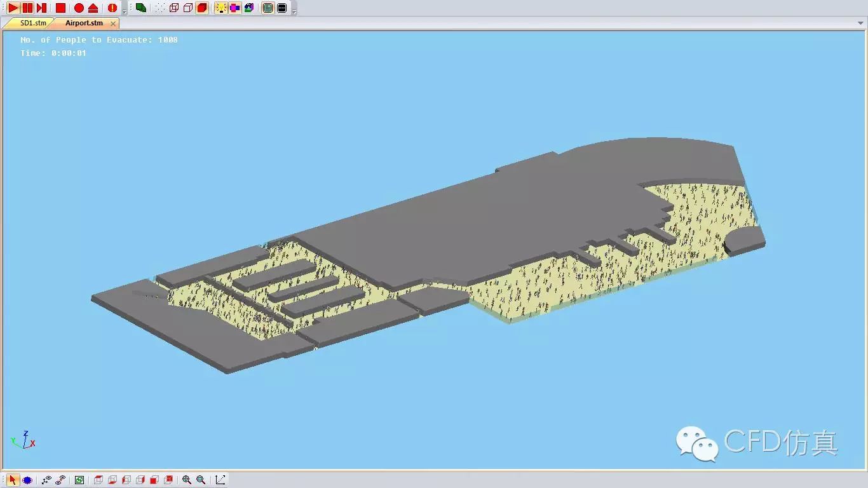Select the Airport.stm tab

(x=84, y=23)
